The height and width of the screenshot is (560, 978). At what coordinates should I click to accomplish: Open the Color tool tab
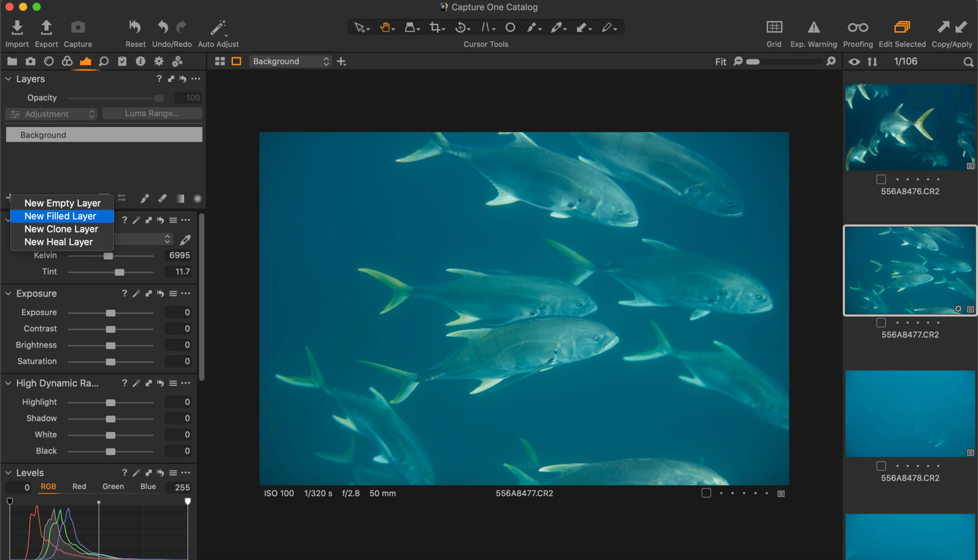point(67,61)
